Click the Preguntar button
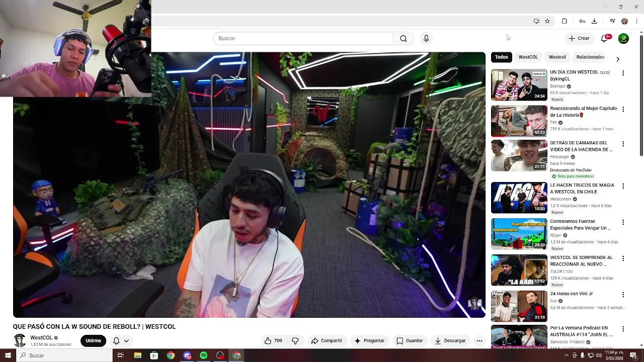This screenshot has height=362, width=644. [x=369, y=341]
